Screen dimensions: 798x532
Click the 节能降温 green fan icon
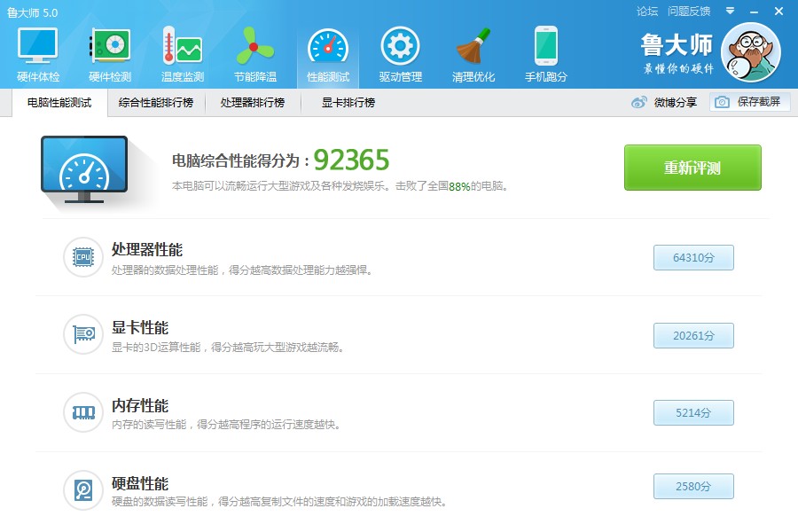click(254, 46)
